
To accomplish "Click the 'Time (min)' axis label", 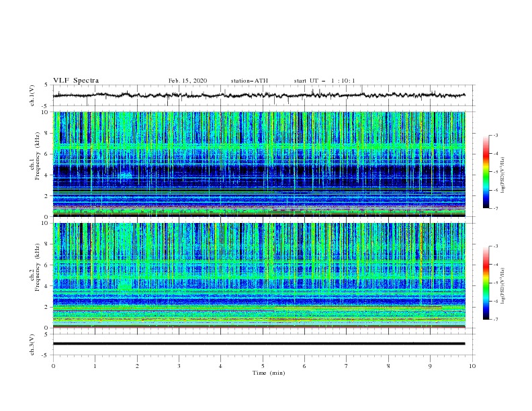I will (269, 373).
